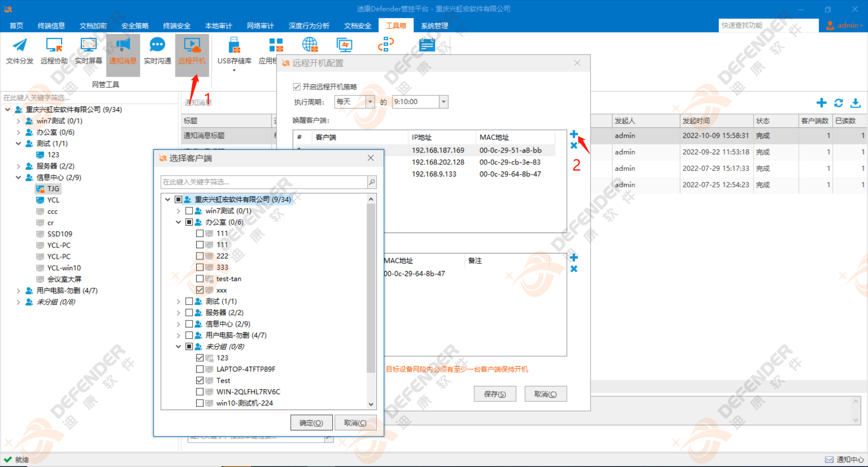Click 保存(S) in remote power-on dialog

click(x=495, y=394)
